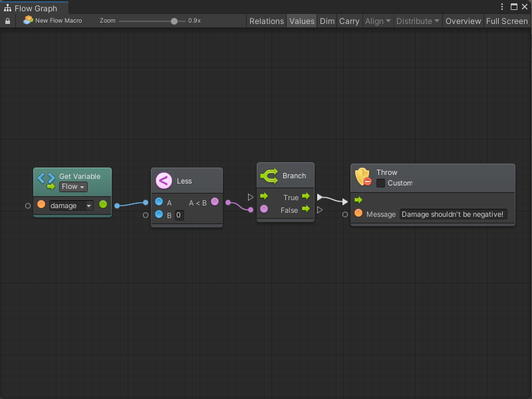This screenshot has height=399, width=532.
Task: Click the Full Screen button
Action: click(x=507, y=21)
